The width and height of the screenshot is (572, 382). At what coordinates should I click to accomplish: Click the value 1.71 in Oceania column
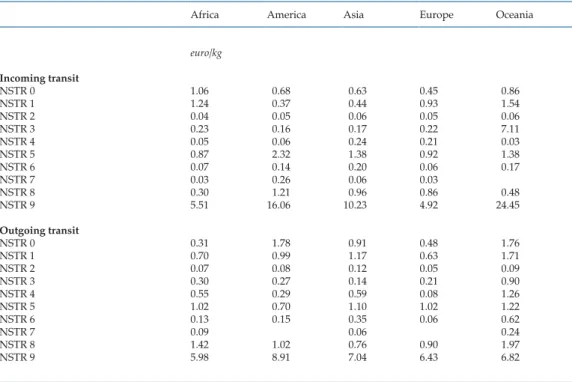click(510, 256)
